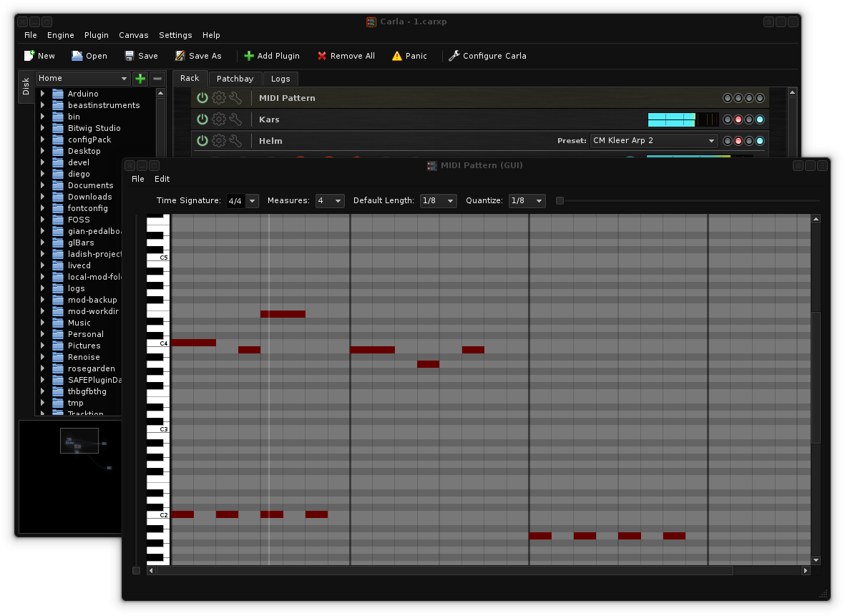Image resolution: width=845 pixels, height=616 pixels.
Task: Click the wrench edit icon on Helm
Action: 235,141
